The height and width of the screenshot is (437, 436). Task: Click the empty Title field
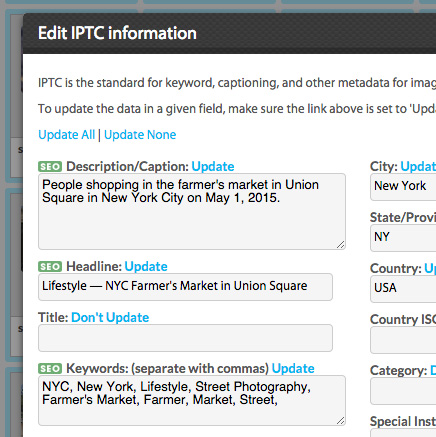pyautogui.click(x=185, y=338)
